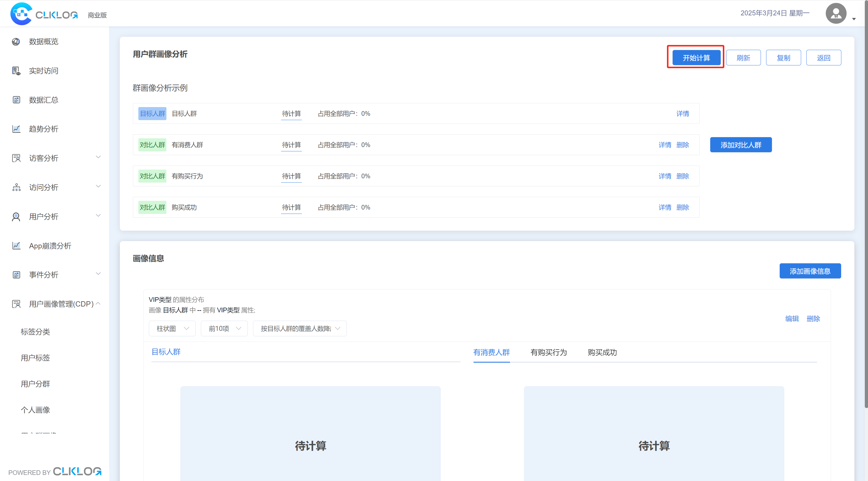868x481 pixels.
Task: Switch to the 有购买行为 tab
Action: (548, 352)
